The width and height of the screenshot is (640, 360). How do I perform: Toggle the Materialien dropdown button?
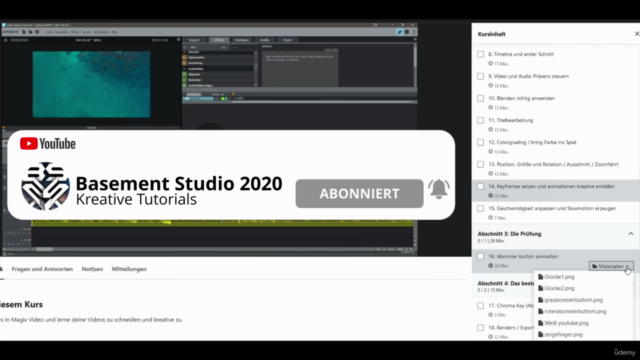coord(611,266)
